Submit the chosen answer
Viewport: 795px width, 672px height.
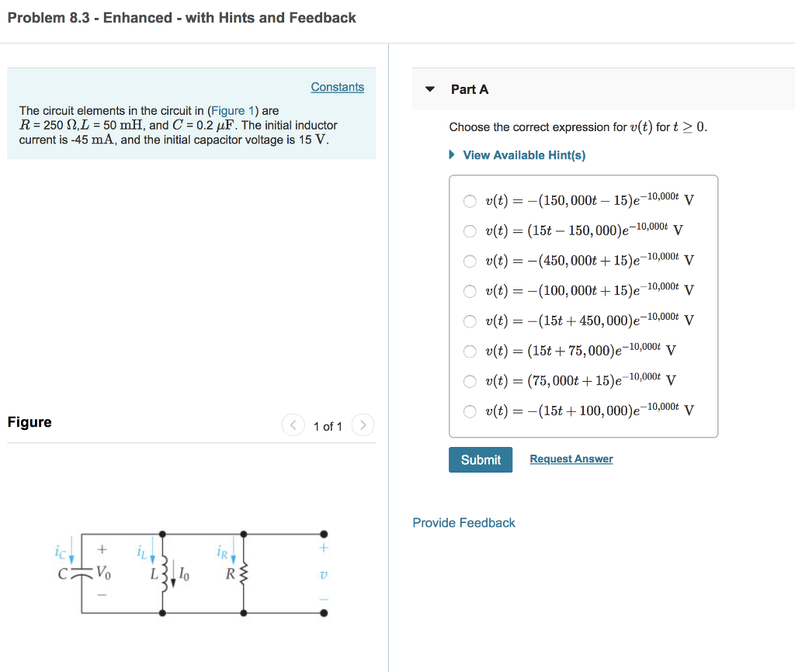click(480, 459)
